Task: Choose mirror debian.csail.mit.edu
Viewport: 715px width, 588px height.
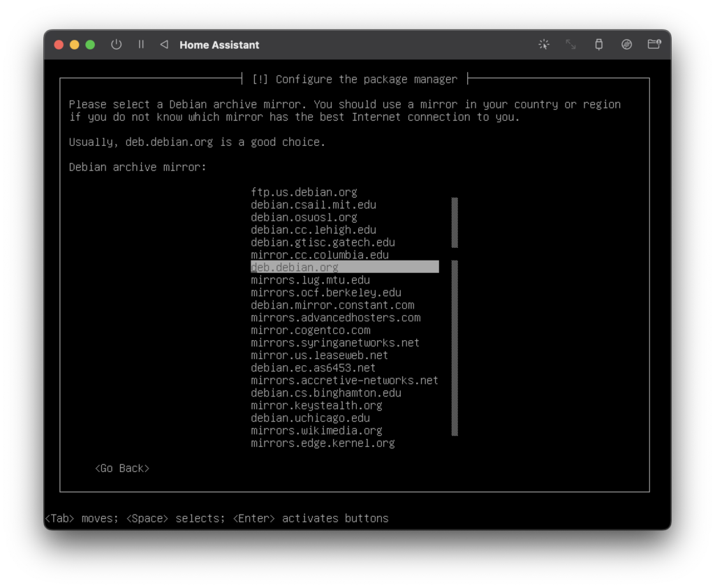Action: [314, 205]
